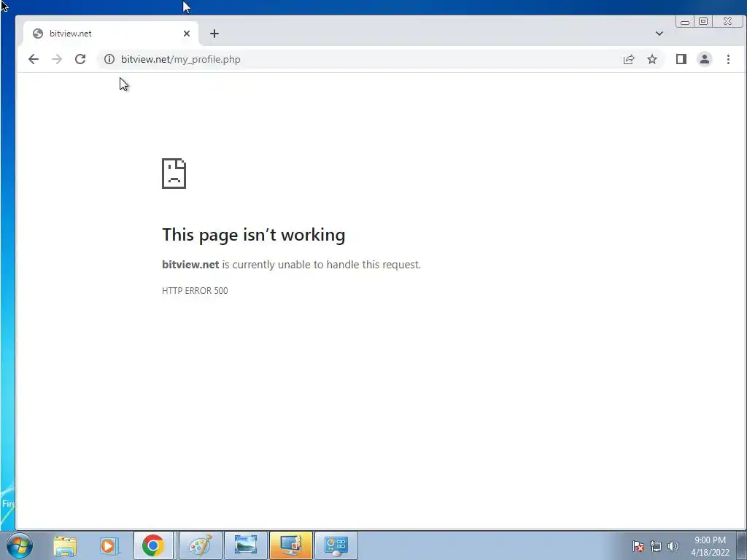Screen dimensions: 747x560
Task: Click the network tray icon
Action: (656, 546)
